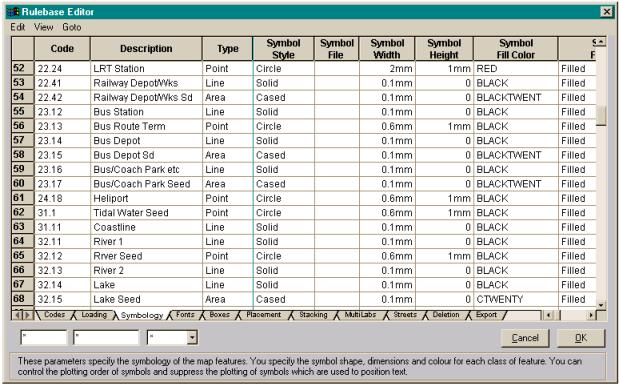Click the 'LRT Station' description cell
619x386 pixels.
[x=146, y=69]
